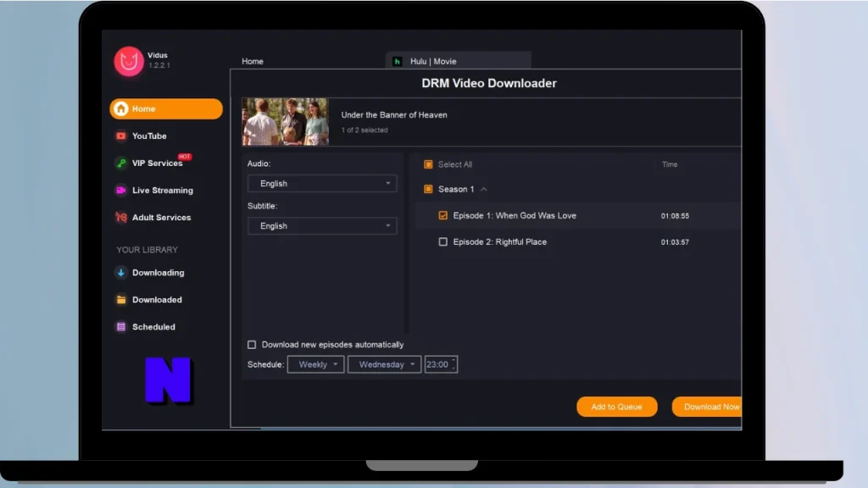This screenshot has height=488, width=868.
Task: Click the Episode 2: Rightful Place title text
Action: tap(500, 241)
